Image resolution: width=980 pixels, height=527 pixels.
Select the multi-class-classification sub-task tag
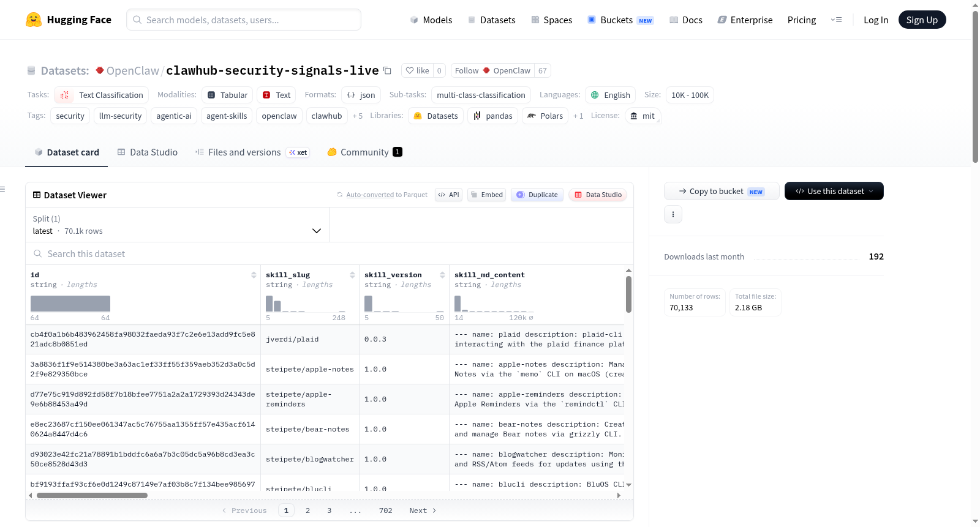pos(481,95)
